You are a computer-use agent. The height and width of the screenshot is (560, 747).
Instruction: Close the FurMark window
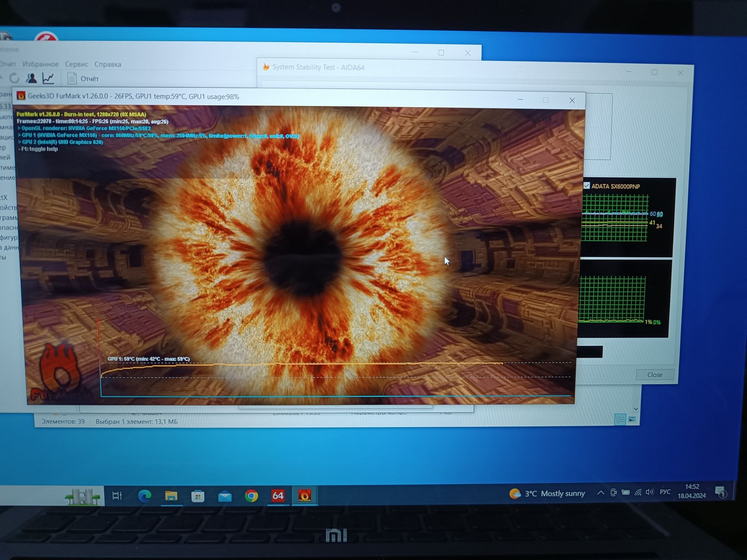(x=572, y=100)
